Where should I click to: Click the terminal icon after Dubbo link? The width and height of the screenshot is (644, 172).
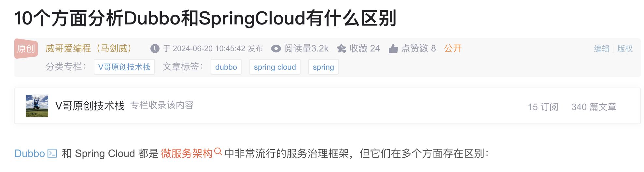click(x=52, y=153)
